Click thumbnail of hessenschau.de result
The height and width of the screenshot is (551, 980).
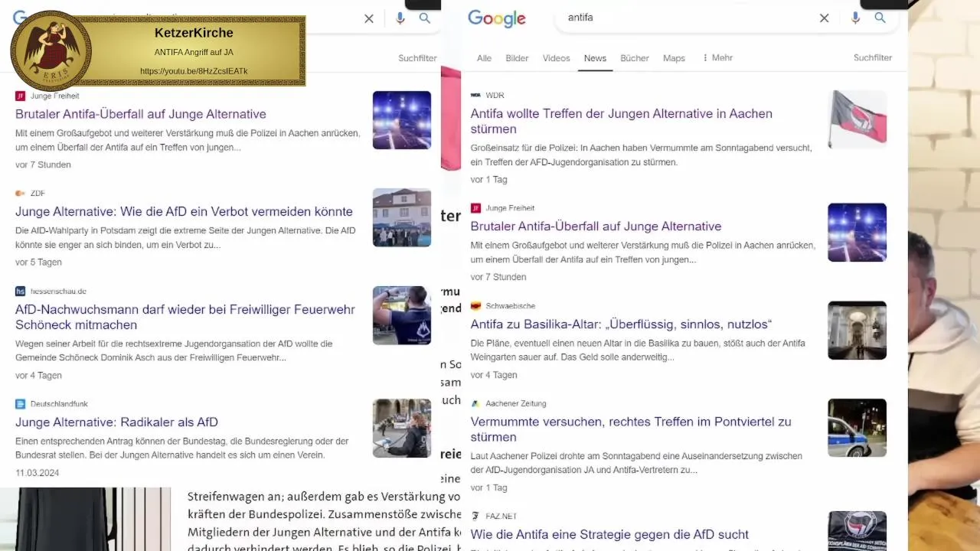[x=402, y=315]
